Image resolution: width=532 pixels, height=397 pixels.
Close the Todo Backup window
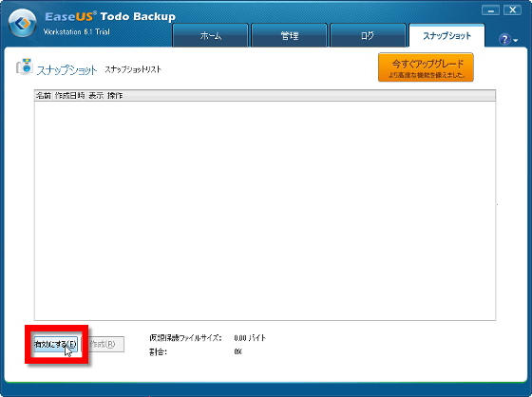click(x=512, y=10)
